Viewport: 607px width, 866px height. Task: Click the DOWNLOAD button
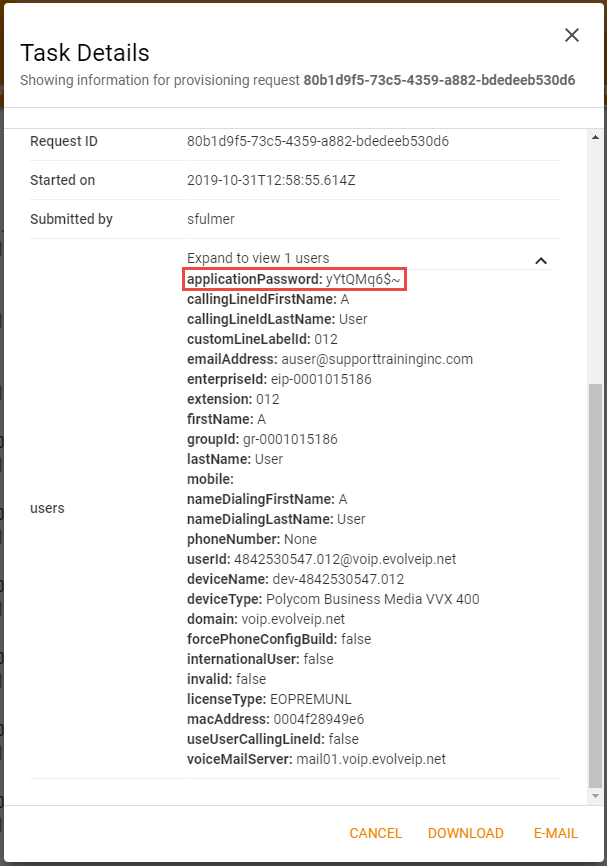(x=465, y=833)
